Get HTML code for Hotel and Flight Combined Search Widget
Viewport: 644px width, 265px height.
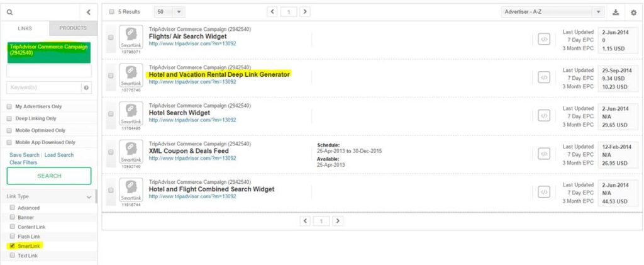click(544, 192)
